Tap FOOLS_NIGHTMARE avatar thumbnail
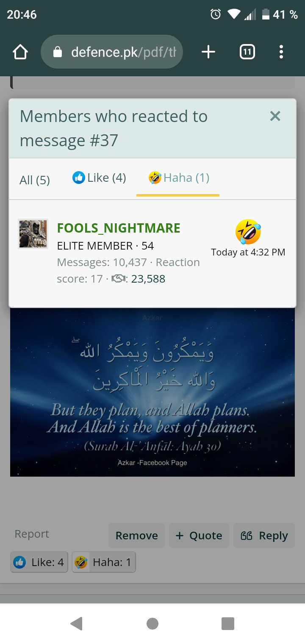The width and height of the screenshot is (305, 644). coord(33,233)
